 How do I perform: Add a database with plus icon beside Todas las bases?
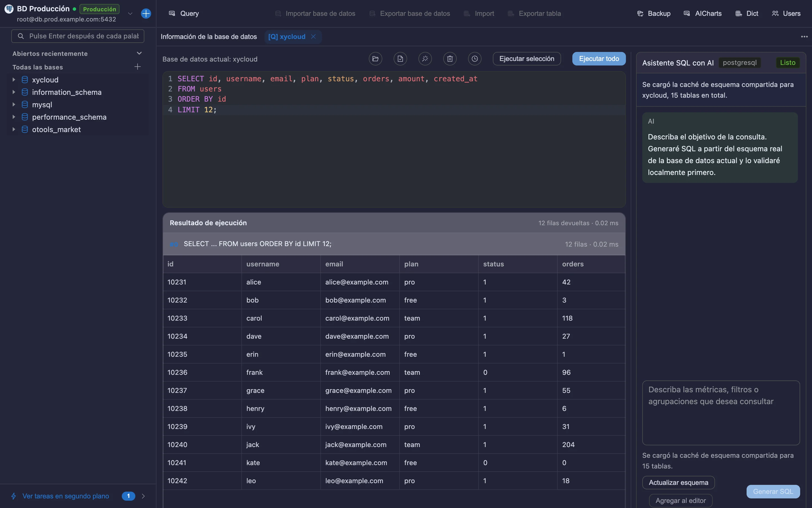pyautogui.click(x=138, y=67)
